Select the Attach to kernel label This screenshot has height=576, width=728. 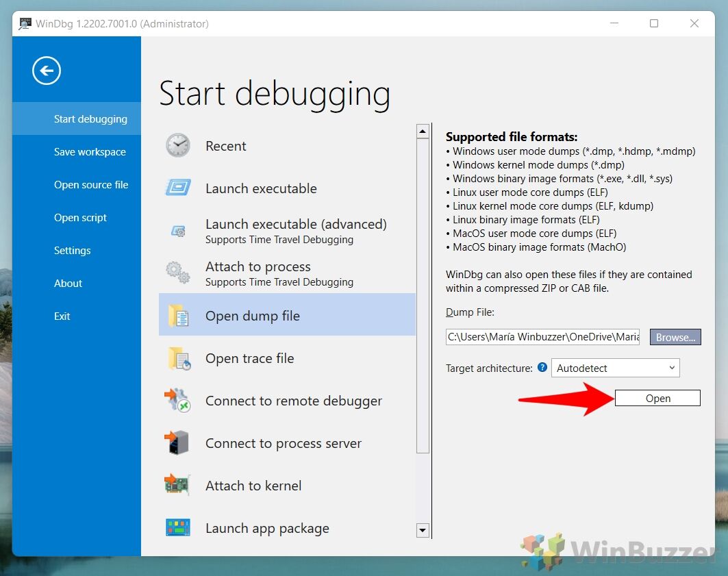pyautogui.click(x=253, y=486)
